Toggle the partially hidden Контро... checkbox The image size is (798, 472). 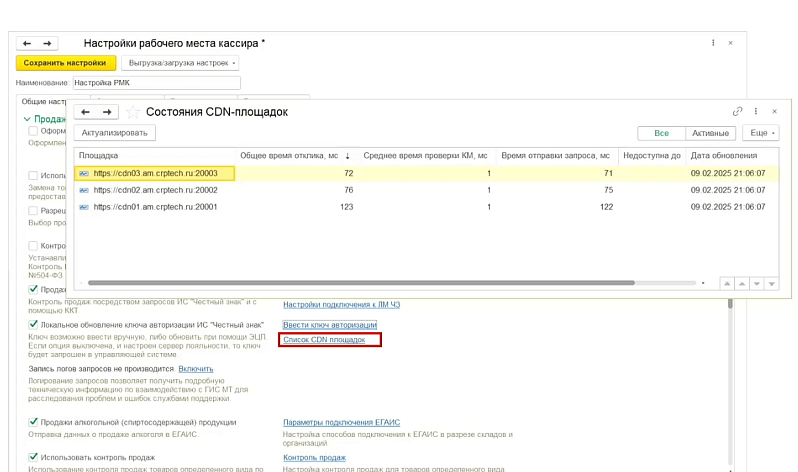click(x=34, y=245)
